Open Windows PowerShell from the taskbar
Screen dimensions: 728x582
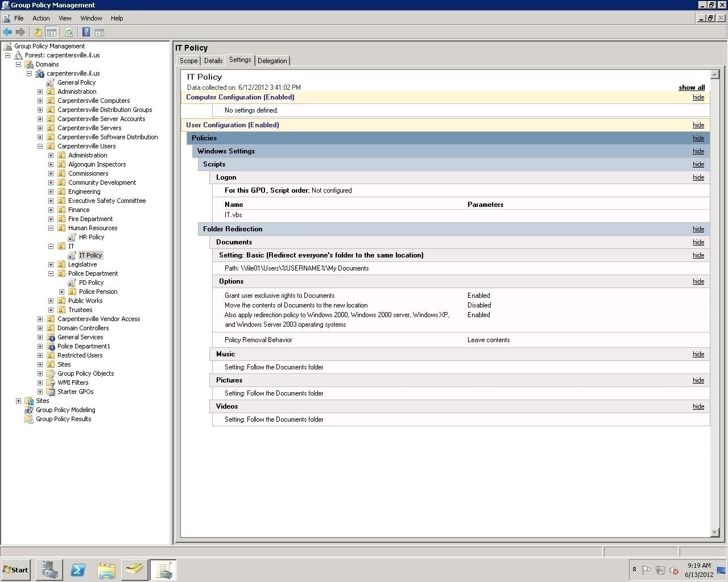77,569
